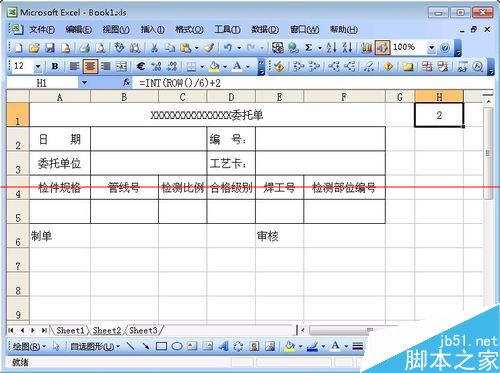Go to the last sheet tab
The height and width of the screenshot is (373, 500).
tap(44, 330)
